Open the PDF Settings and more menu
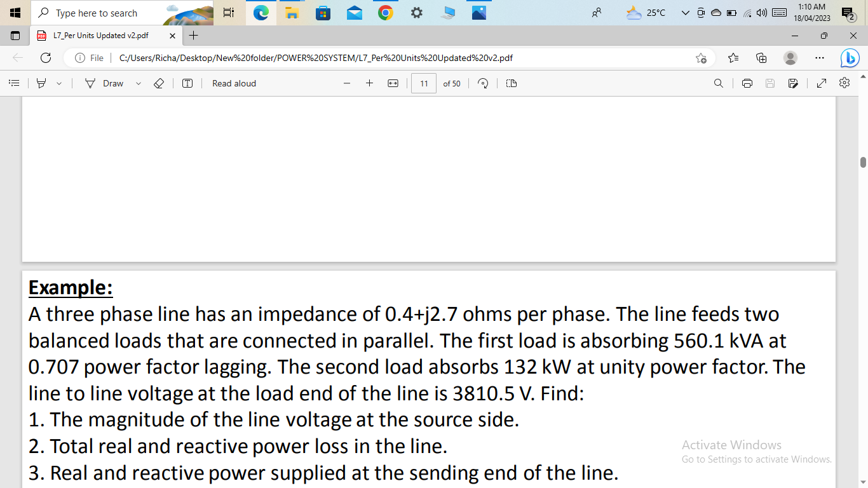868x488 pixels. click(844, 83)
